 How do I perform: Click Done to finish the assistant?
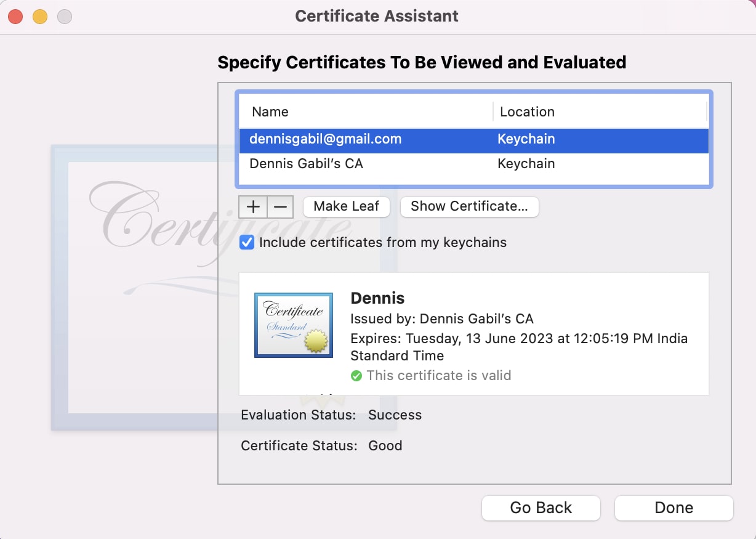tap(674, 508)
